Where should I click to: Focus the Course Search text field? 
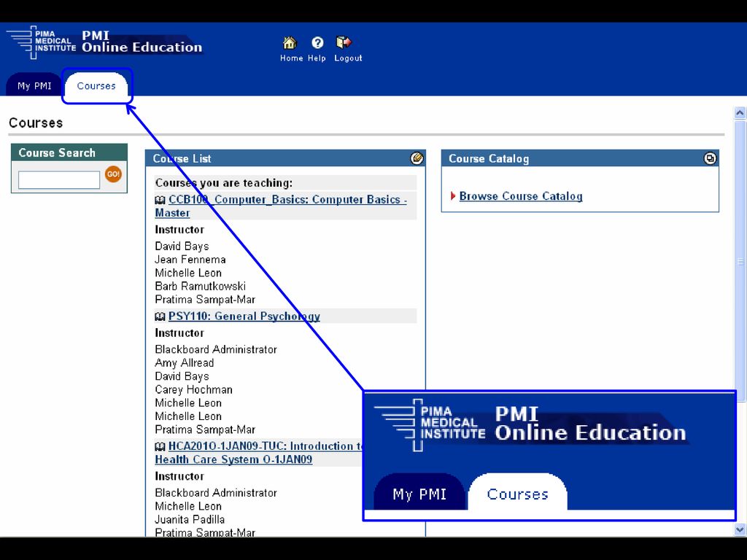pyautogui.click(x=59, y=180)
